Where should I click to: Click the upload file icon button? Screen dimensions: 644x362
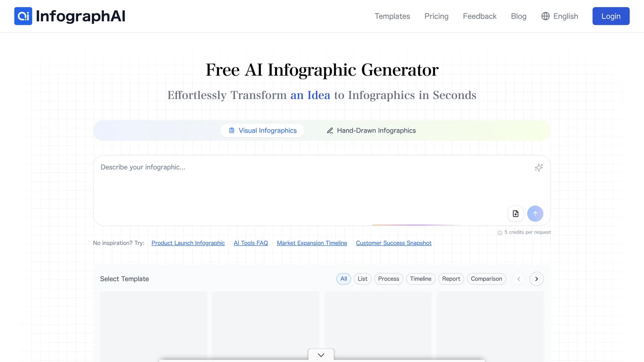516,214
